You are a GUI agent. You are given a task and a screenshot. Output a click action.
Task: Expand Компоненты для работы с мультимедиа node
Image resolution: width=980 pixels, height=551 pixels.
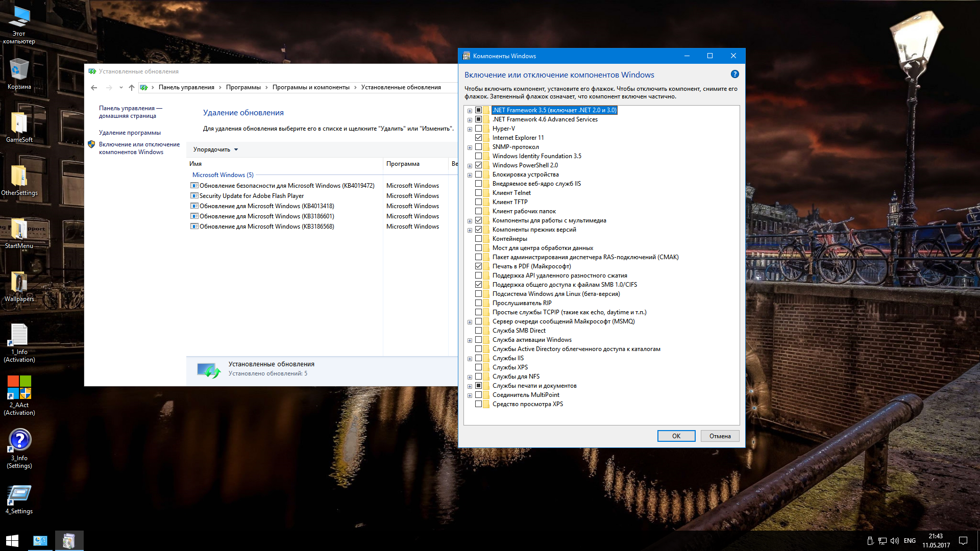click(x=470, y=221)
